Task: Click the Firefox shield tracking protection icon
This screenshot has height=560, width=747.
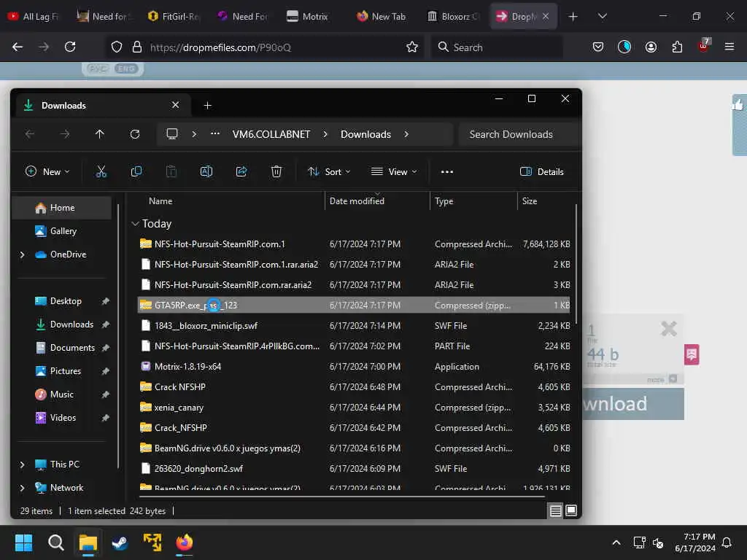Action: point(117,47)
